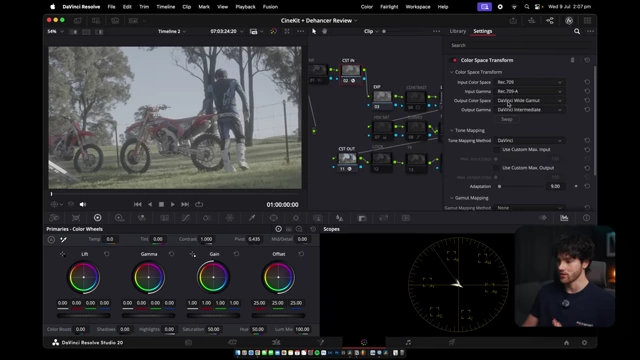
Task: Click the Gamma color wheel center
Action: pos(149,278)
